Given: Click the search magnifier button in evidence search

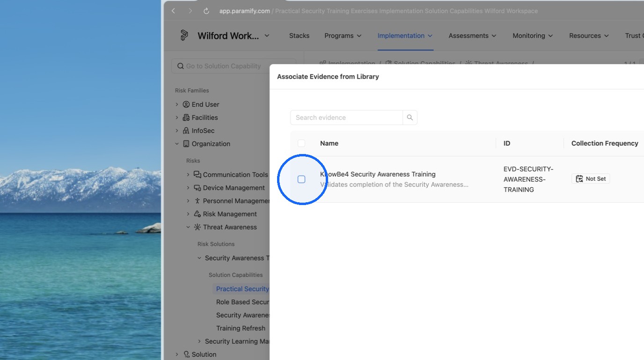Looking at the screenshot, I should point(410,118).
